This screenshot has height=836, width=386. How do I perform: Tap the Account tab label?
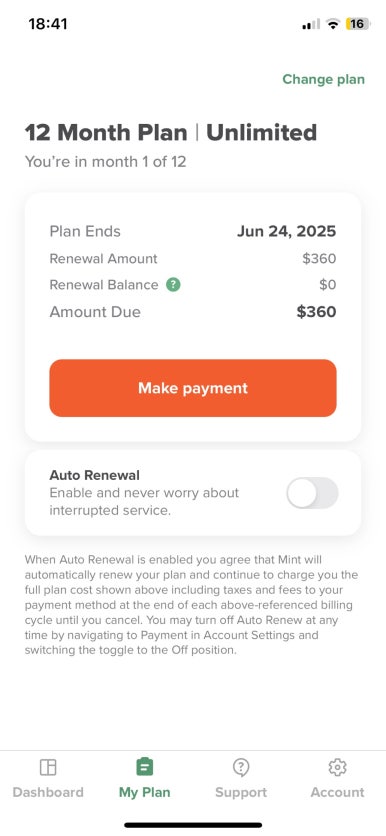coord(337,792)
